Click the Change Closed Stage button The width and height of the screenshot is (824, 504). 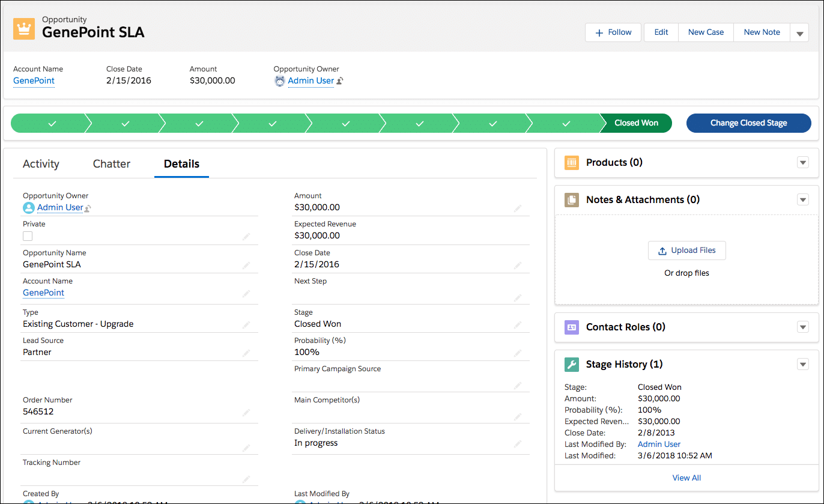click(x=748, y=123)
